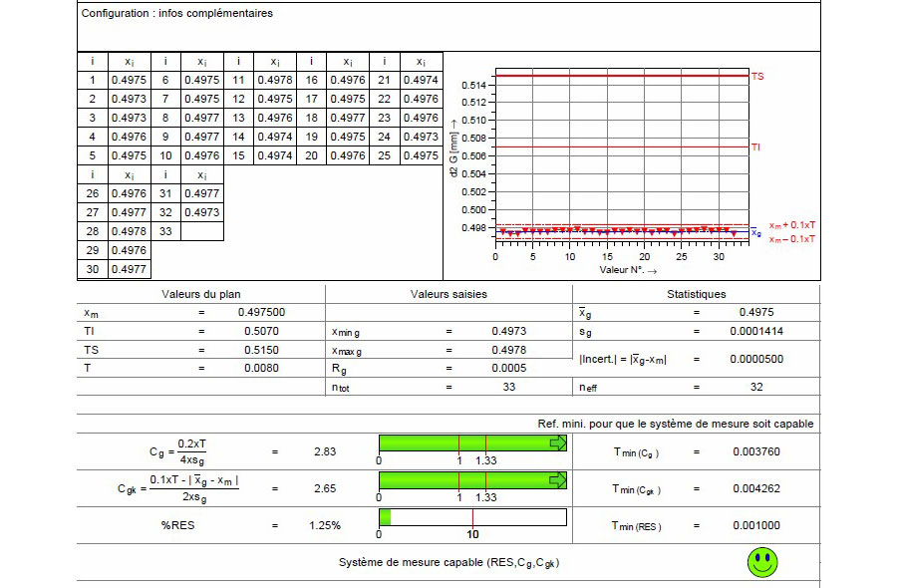897x588 pixels.
Task: Select the Valeurs saisies column header
Action: point(448,294)
